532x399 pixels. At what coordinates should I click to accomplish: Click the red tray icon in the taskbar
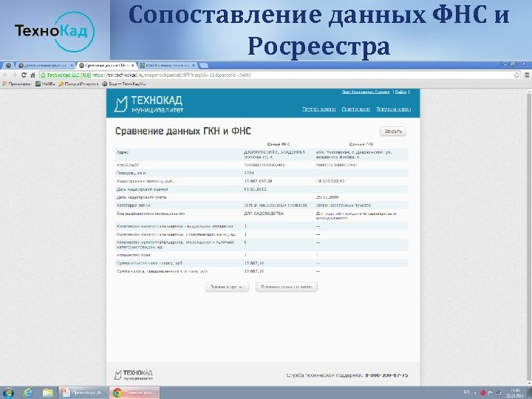pos(482,393)
